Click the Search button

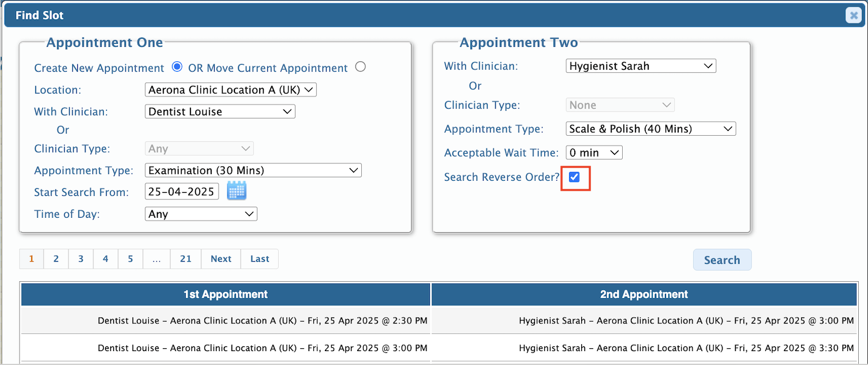(722, 260)
